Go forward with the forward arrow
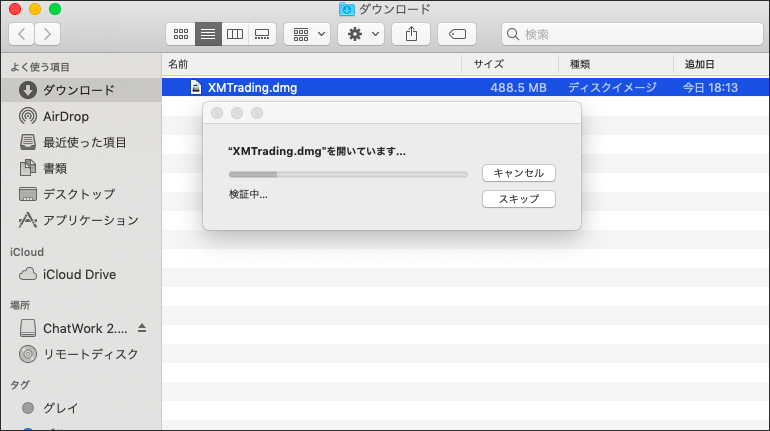 point(47,34)
